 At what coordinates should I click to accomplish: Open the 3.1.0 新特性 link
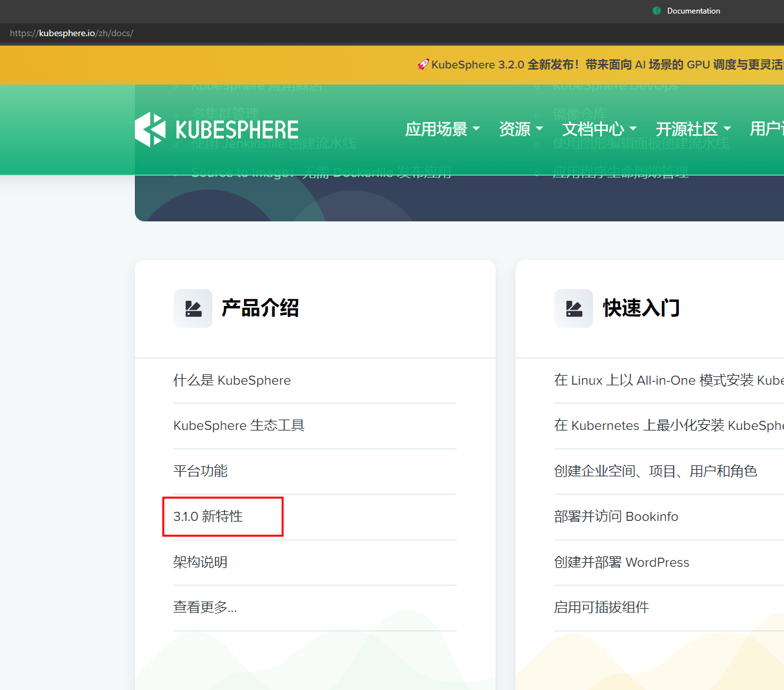[208, 516]
